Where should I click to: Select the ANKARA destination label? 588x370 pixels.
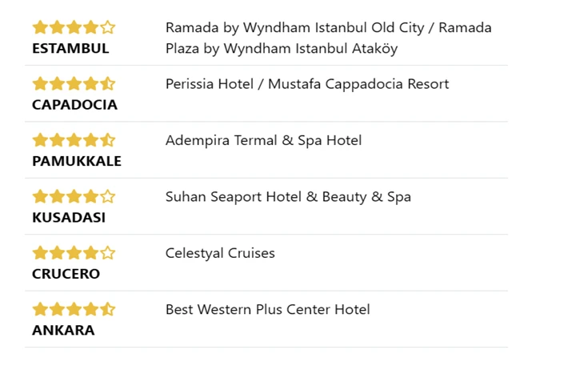click(63, 330)
